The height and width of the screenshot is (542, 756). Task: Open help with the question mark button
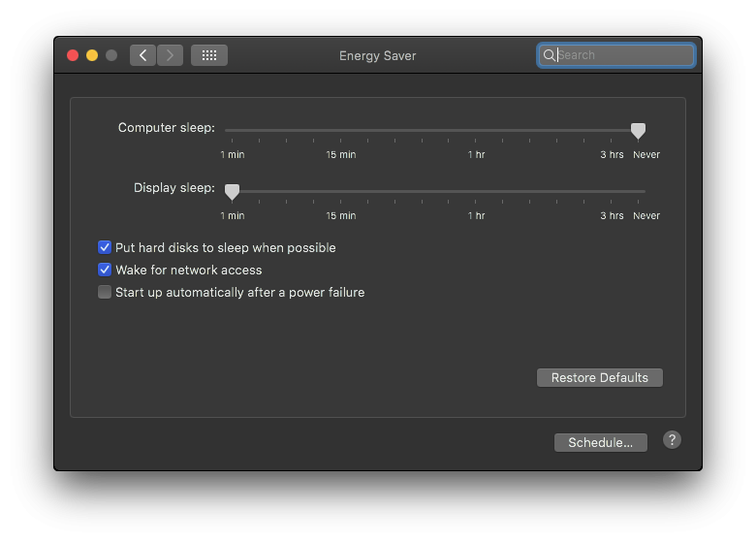pos(672,440)
